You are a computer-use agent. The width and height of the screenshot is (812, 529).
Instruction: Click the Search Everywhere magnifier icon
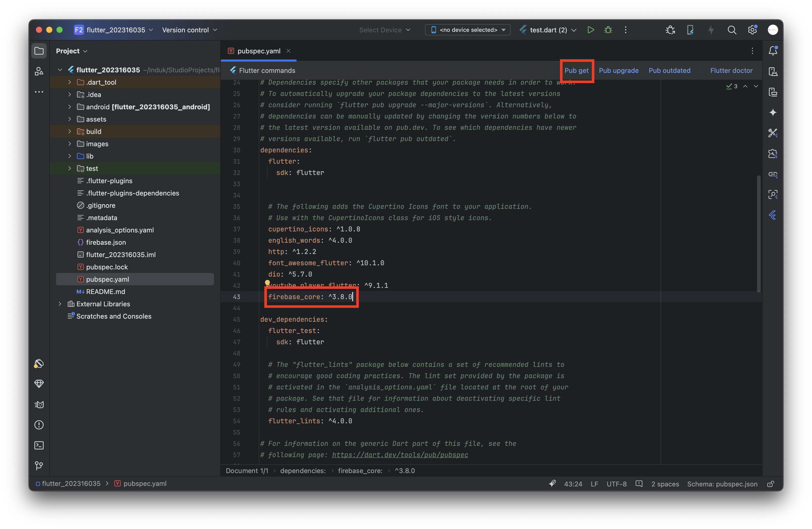pos(731,30)
